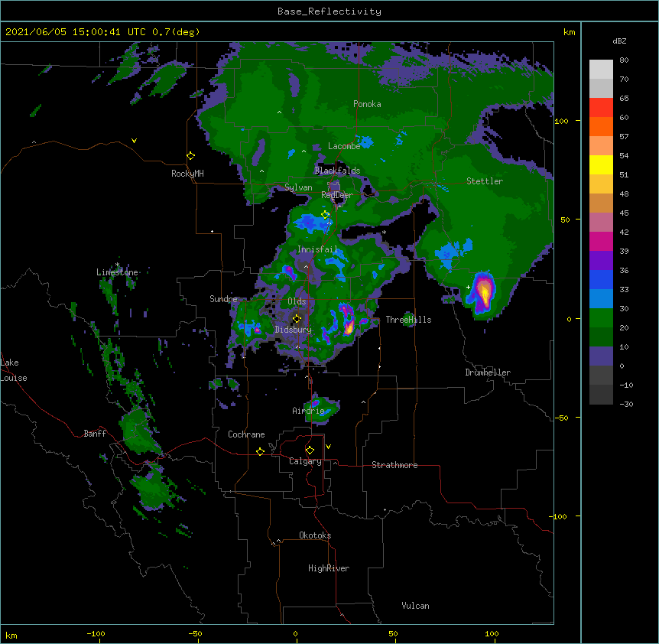The height and width of the screenshot is (644, 659).
Task: Click the RockyMH town label
Action: (187, 174)
